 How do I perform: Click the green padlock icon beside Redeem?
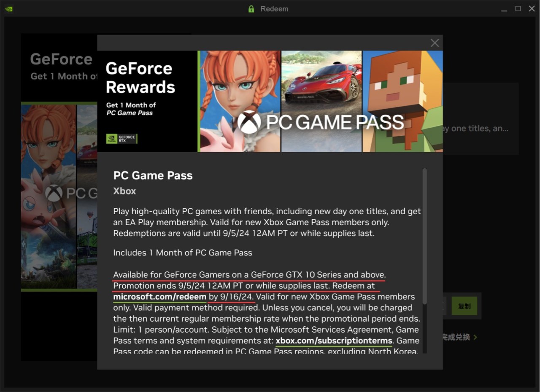point(251,9)
